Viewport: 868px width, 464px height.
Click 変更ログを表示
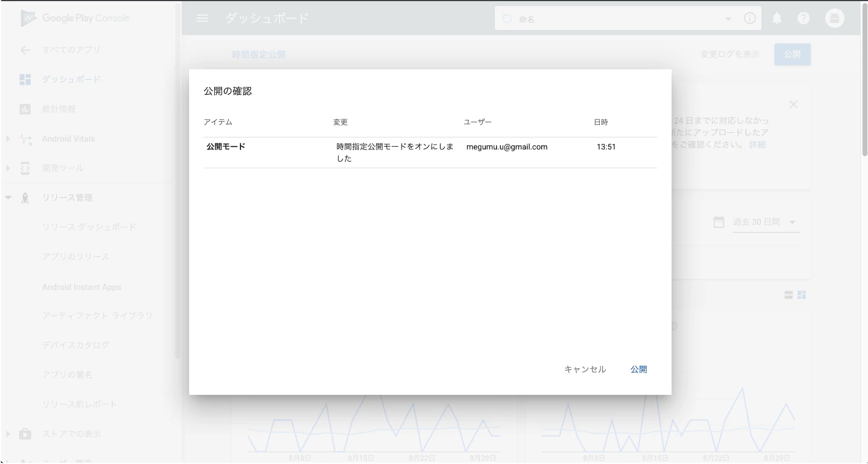pyautogui.click(x=730, y=54)
